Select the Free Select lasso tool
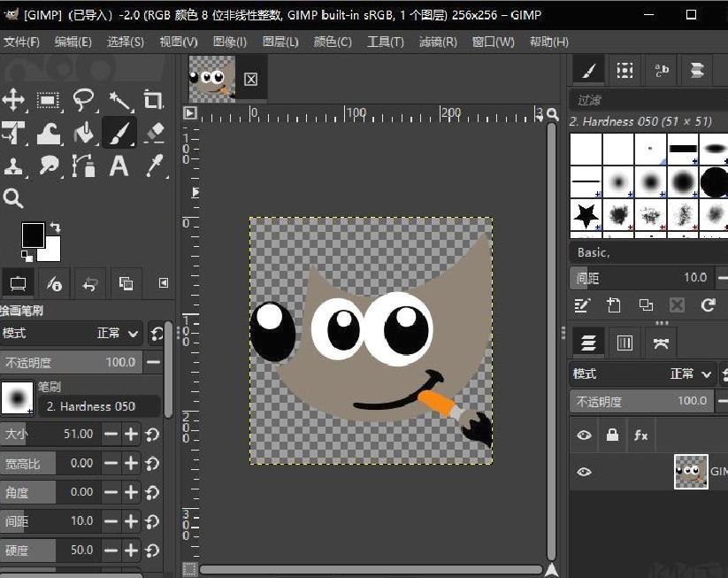The width and height of the screenshot is (728, 578). pos(83,100)
